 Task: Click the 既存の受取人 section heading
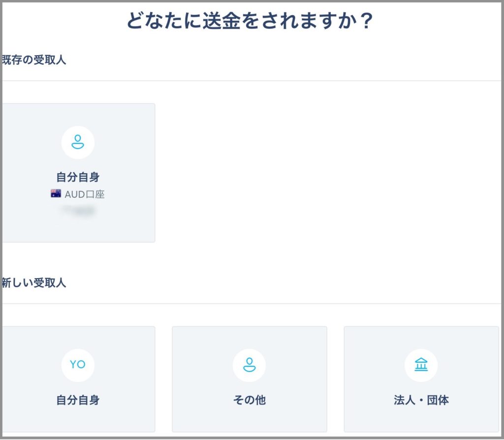34,60
